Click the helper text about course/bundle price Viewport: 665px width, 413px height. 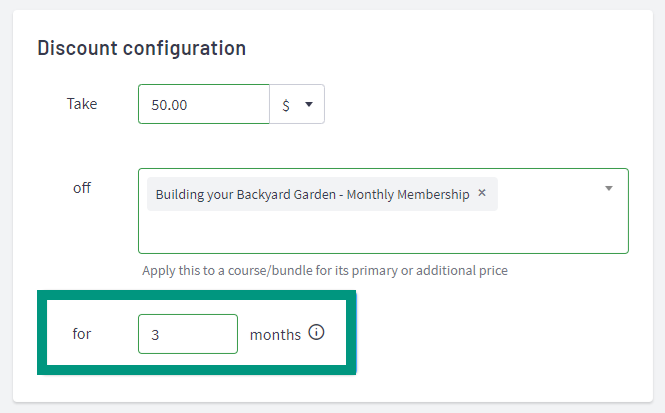[x=325, y=271]
